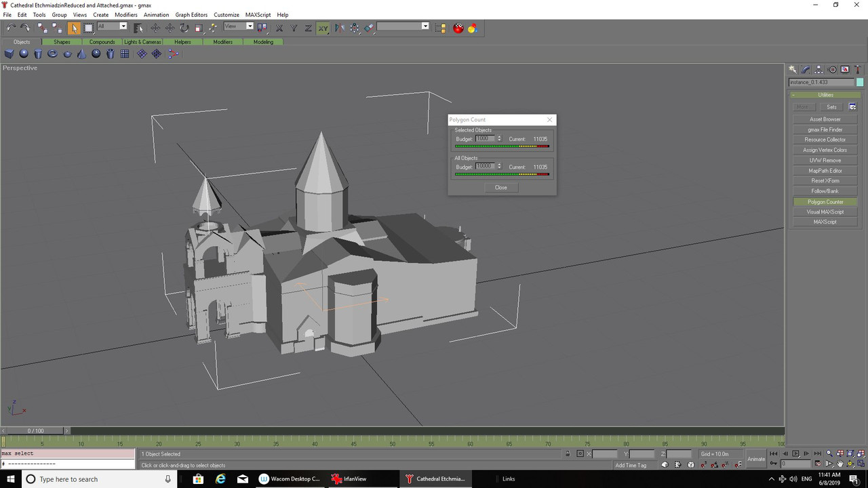This screenshot has height=488, width=868.
Task: Toggle the XY axis constraint
Action: [323, 28]
